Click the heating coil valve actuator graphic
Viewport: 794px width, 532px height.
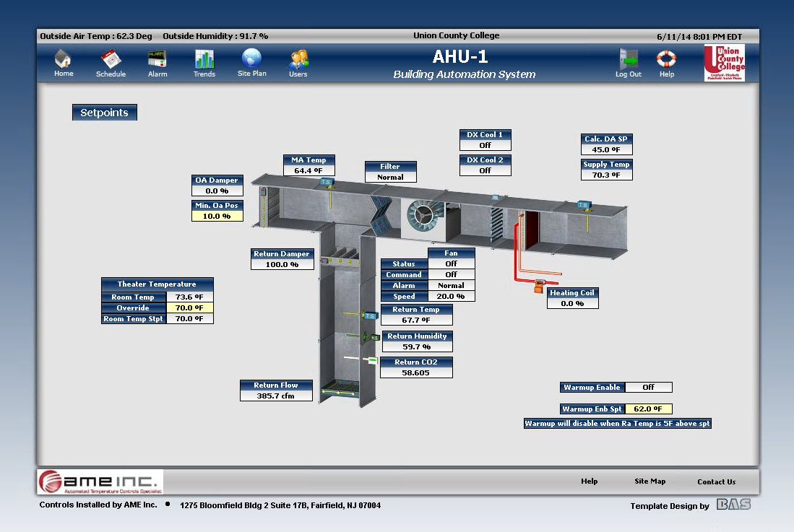coord(538,287)
